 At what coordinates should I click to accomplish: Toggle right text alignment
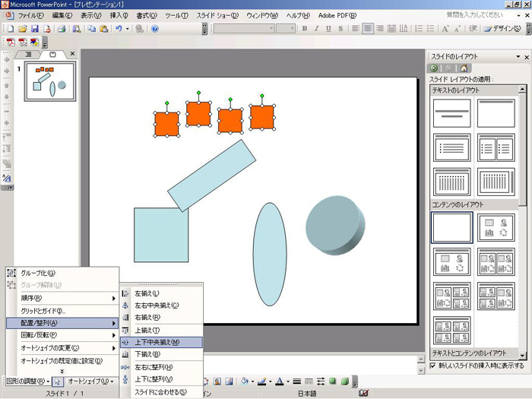(x=380, y=29)
